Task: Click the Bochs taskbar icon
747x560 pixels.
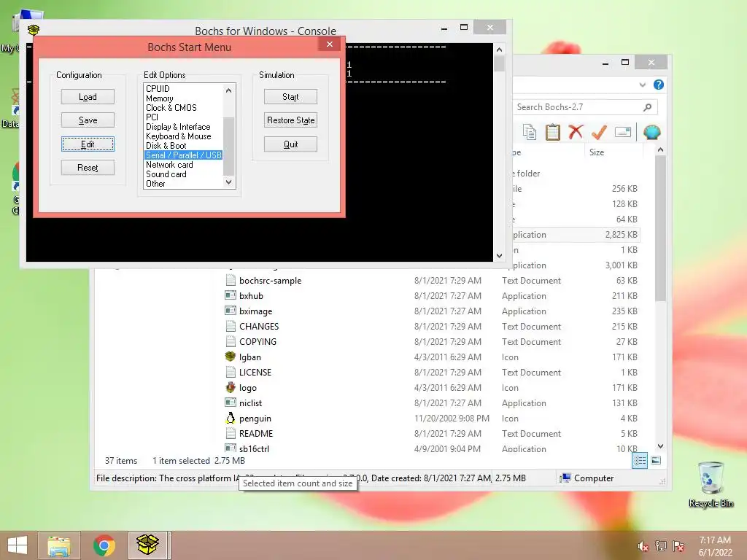Action: pyautogui.click(x=148, y=545)
